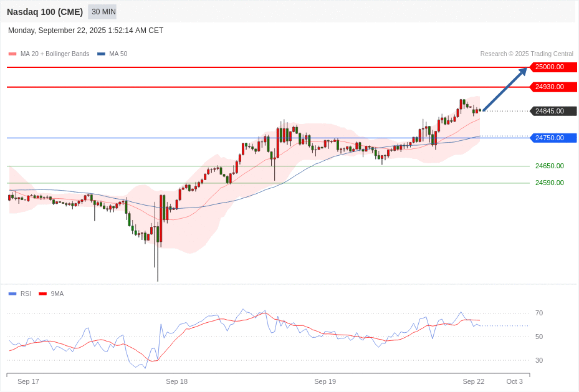Viewport: 579px width, 392px height.
Task: Click the Nasdaq 100 (CME) title
Action: coord(45,12)
